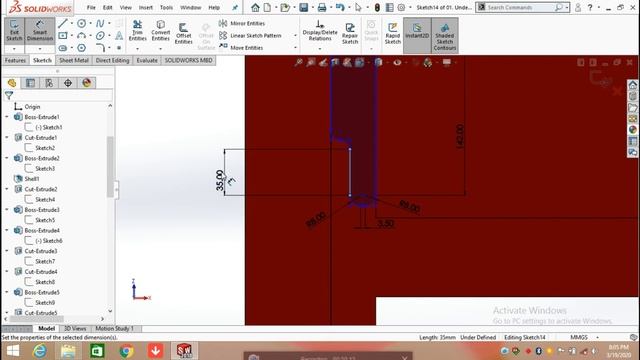The image size is (640, 360).
Task: Collapse the Boss-Extrude4 feature
Action: 7,230
